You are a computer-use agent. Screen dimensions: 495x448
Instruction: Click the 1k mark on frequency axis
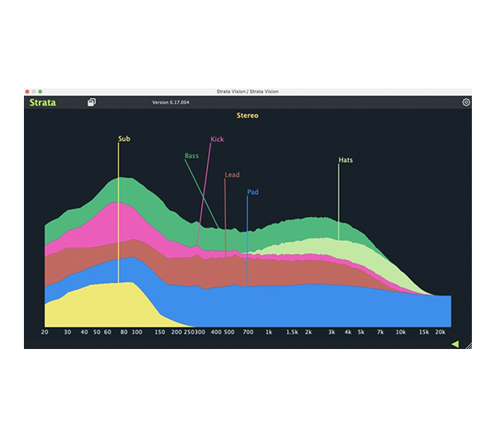point(268,332)
